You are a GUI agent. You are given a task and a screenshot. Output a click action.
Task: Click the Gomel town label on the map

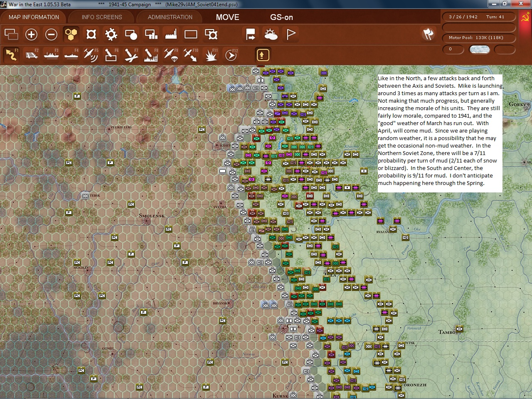[x=108, y=348]
